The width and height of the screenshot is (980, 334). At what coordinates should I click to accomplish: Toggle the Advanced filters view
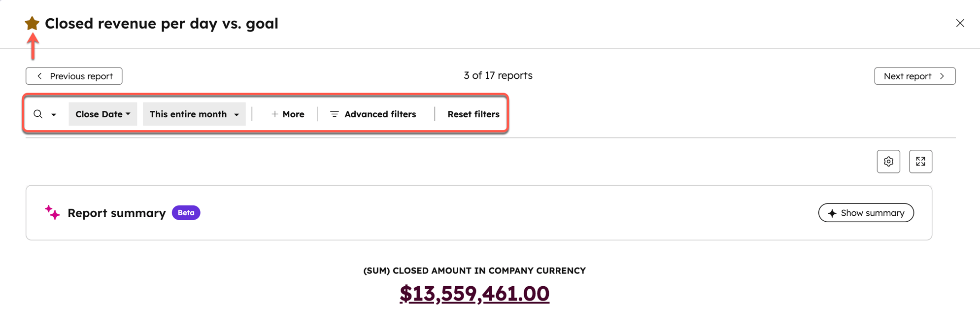click(x=380, y=114)
